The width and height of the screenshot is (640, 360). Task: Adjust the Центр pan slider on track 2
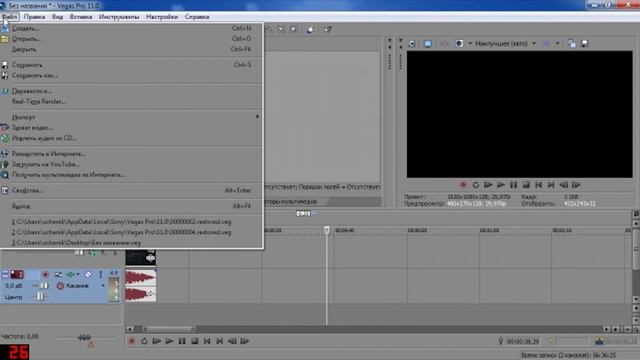pyautogui.click(x=40, y=297)
